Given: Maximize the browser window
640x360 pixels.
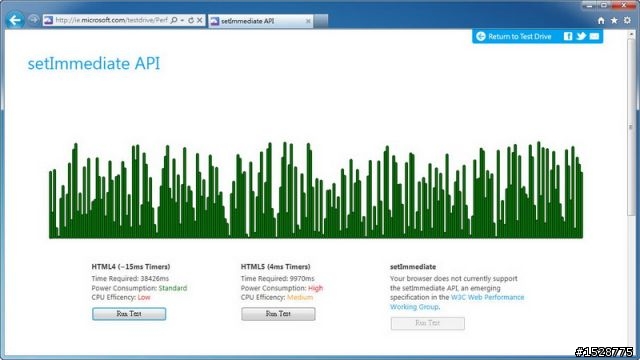Looking at the screenshot, I should tap(604, 5).
